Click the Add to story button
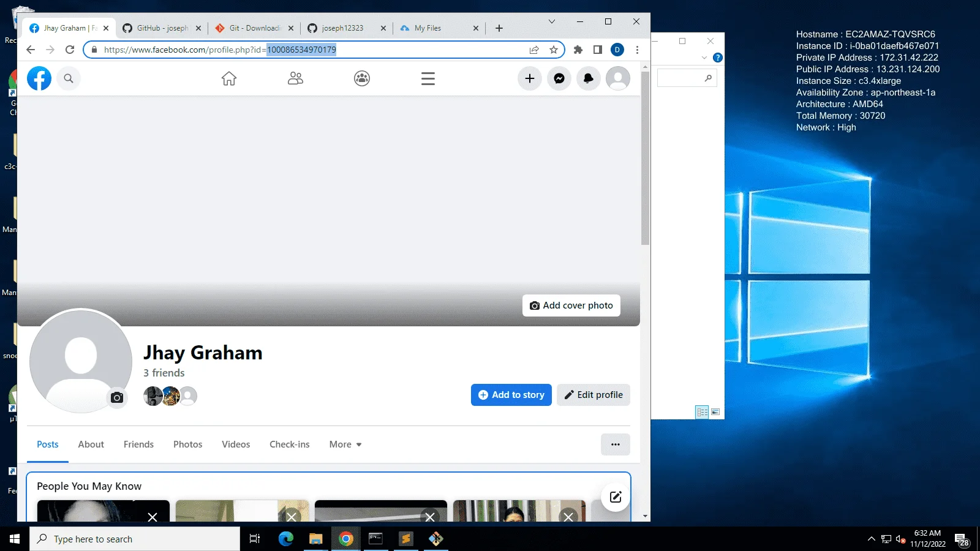980x551 pixels. [511, 395]
